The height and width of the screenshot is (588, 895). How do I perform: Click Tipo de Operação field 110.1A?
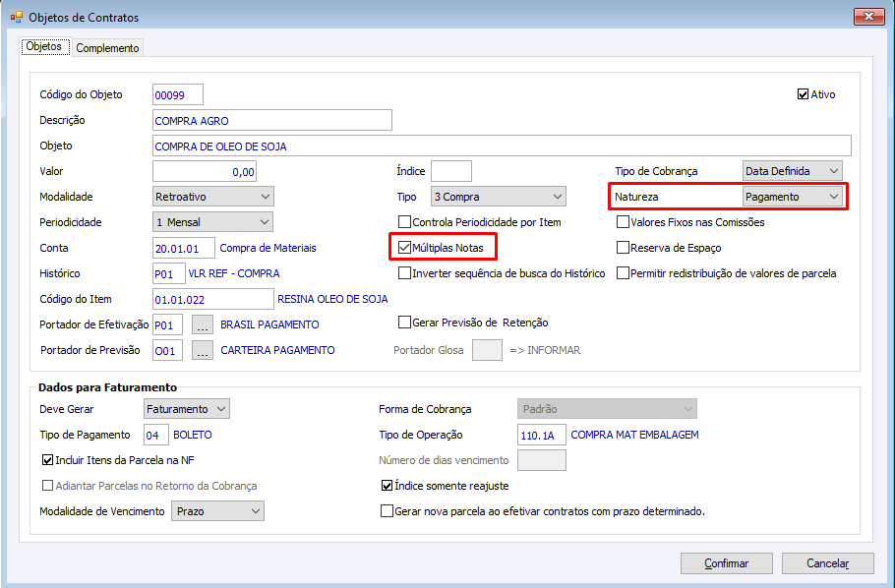click(x=542, y=435)
